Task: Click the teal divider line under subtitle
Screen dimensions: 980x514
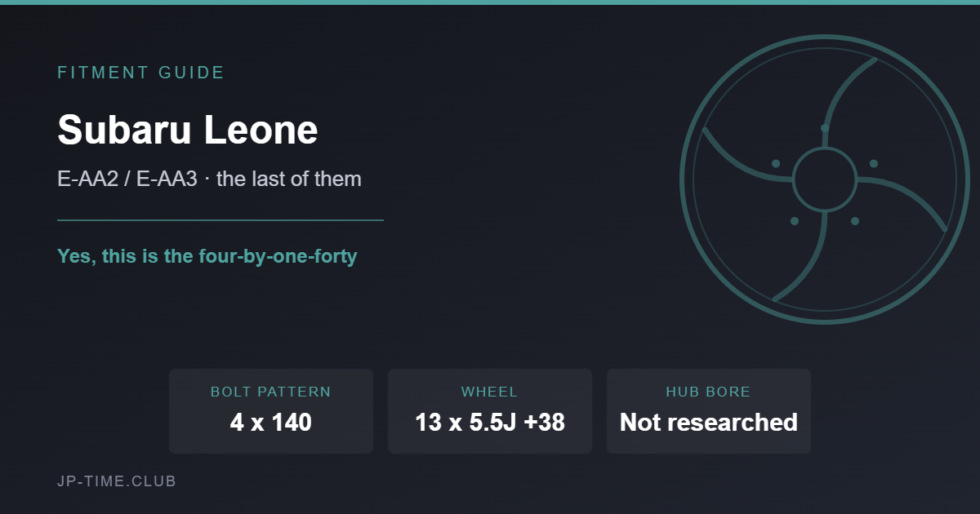Action: point(220,220)
